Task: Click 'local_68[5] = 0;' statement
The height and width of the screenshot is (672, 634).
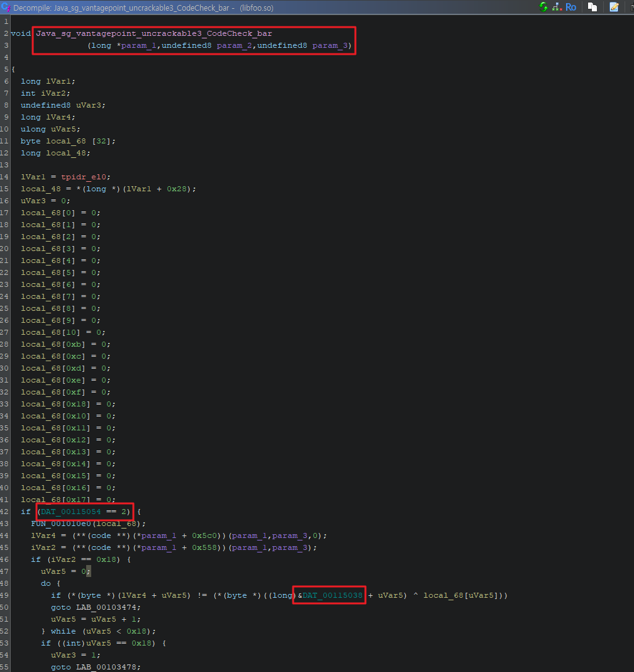Action: coord(60,272)
